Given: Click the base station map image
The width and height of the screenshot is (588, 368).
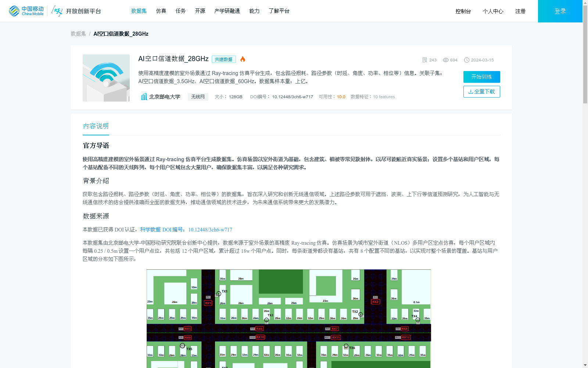Looking at the screenshot, I should click(288, 319).
